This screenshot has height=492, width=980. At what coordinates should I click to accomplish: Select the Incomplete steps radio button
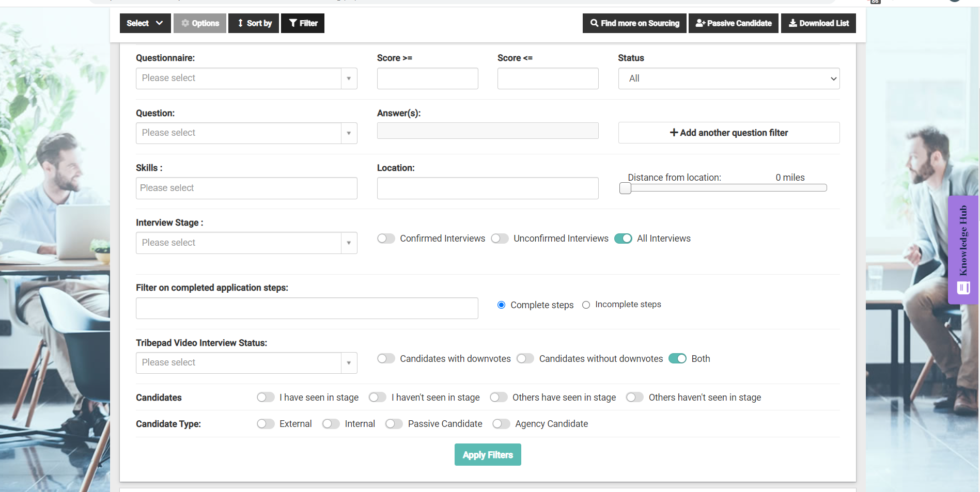pos(586,305)
